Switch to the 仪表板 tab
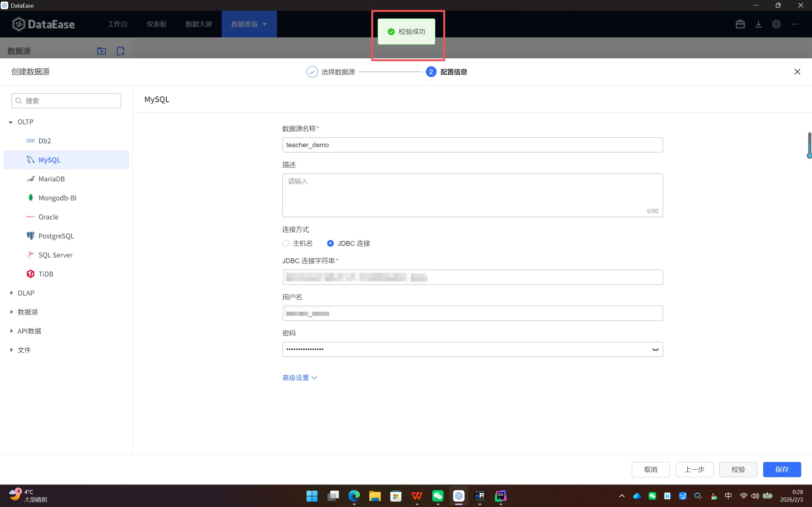 [x=156, y=24]
